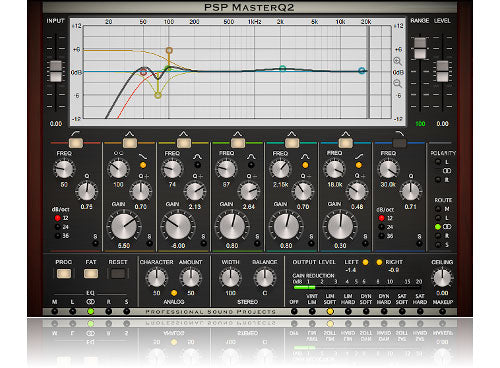Click the teal 2k node on the EQ graph
The height and width of the screenshot is (368, 500).
click(283, 69)
